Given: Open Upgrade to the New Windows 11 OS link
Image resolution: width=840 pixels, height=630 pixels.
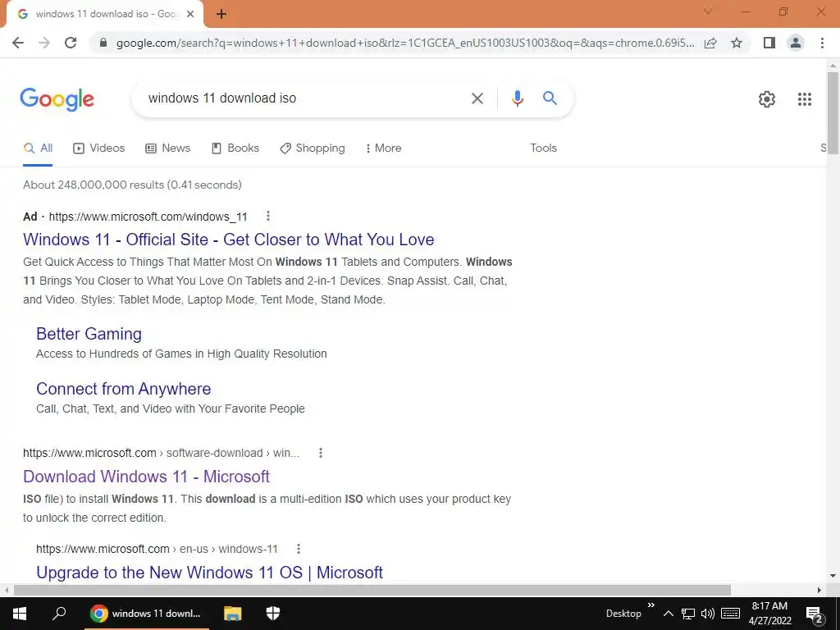Looking at the screenshot, I should coord(209,572).
